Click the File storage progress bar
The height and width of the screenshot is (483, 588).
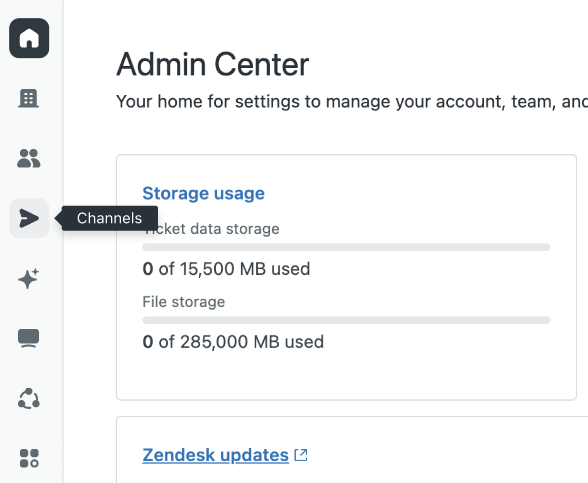pyautogui.click(x=346, y=320)
